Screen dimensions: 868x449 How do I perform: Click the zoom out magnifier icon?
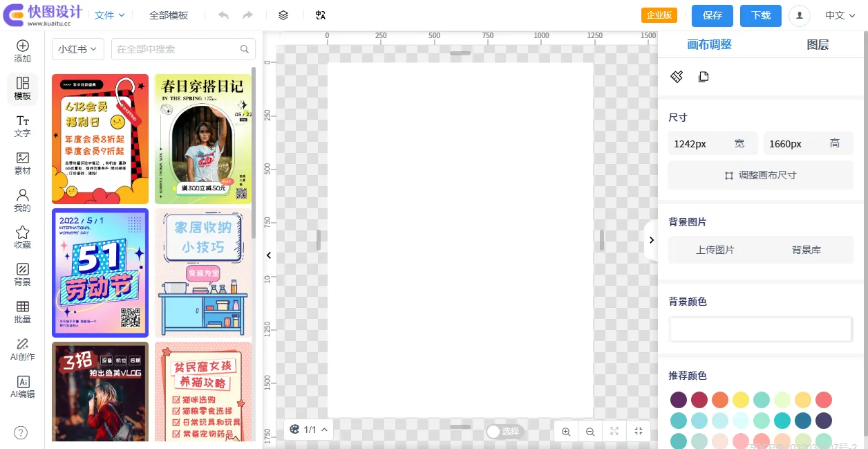pos(590,431)
